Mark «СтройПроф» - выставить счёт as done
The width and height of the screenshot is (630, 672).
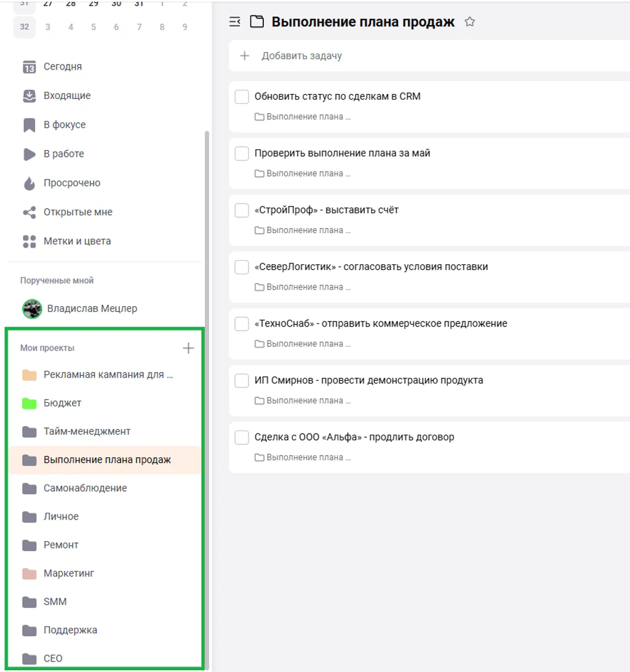(242, 210)
